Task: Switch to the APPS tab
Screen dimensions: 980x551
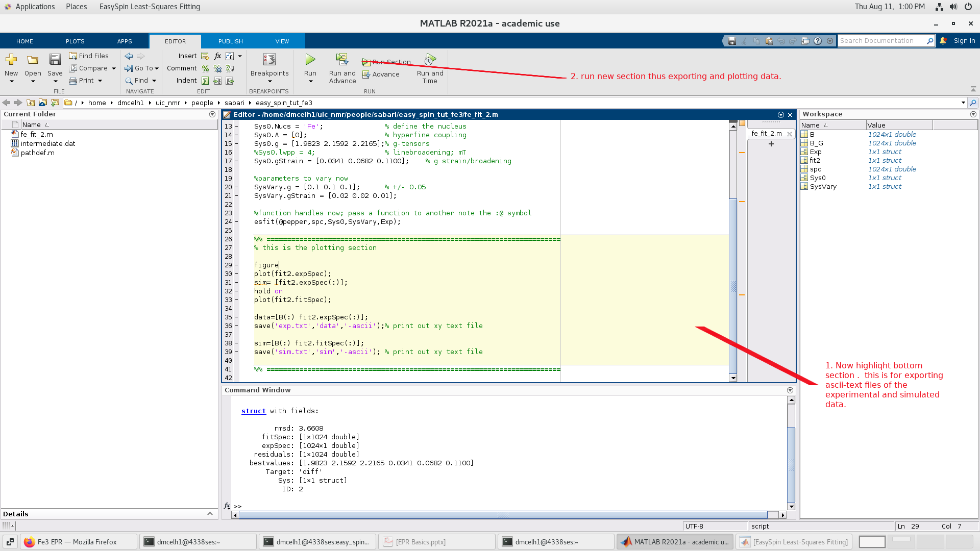Action: click(x=125, y=41)
